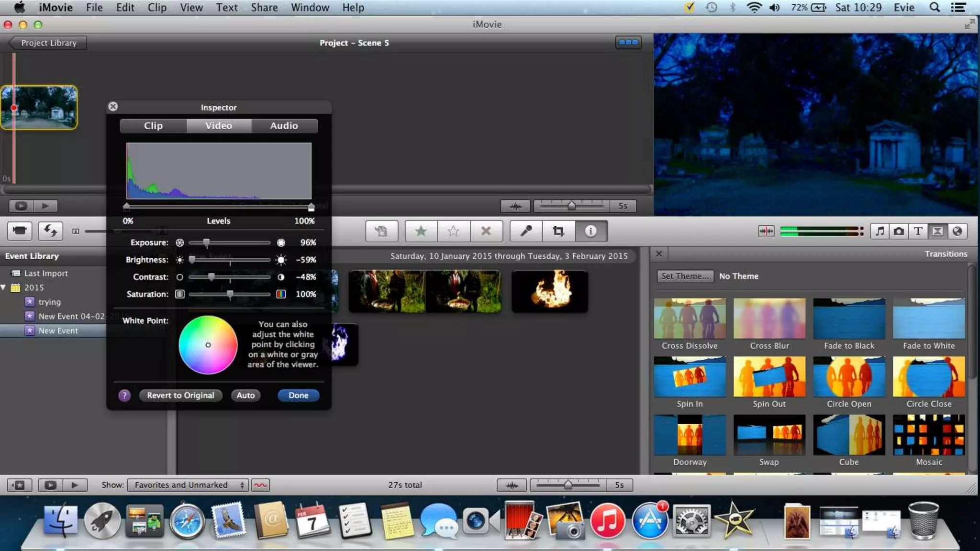Adjust the Exposure slider

206,242
